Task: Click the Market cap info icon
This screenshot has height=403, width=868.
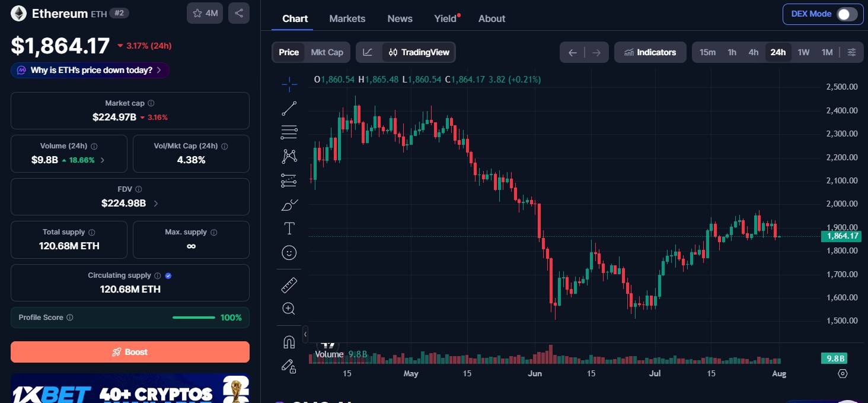Action: pos(151,103)
